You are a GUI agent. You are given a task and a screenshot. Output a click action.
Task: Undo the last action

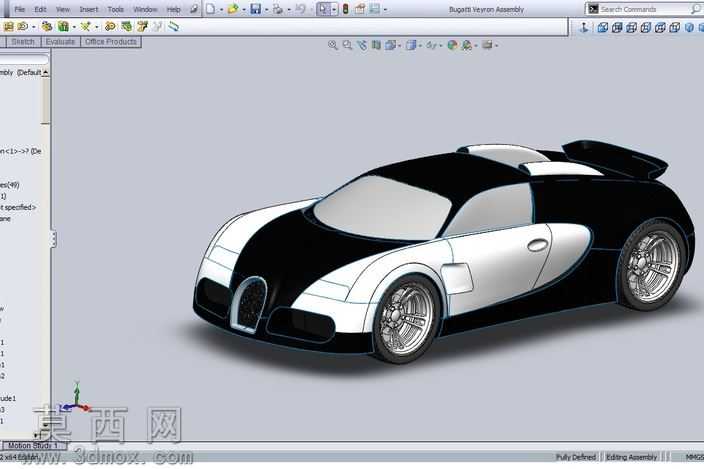[x=300, y=9]
